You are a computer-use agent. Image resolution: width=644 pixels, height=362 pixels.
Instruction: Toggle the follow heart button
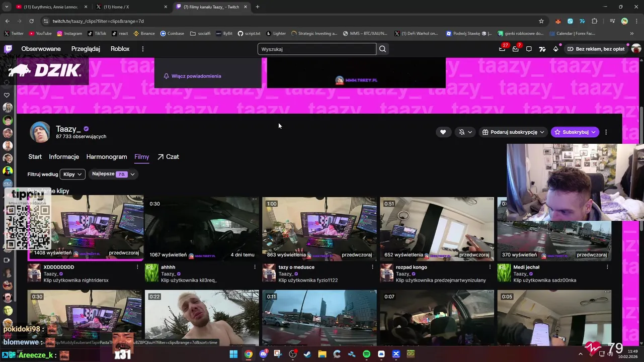(443, 132)
